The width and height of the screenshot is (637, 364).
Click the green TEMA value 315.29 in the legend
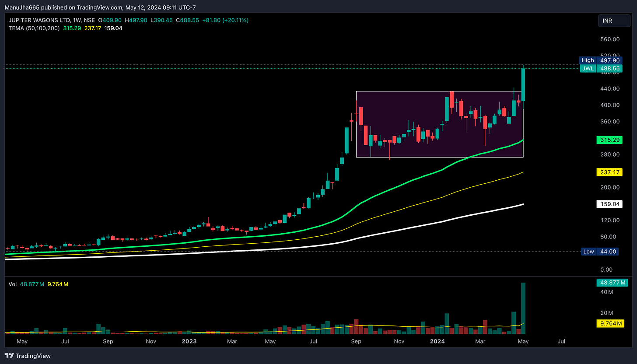[x=72, y=28]
